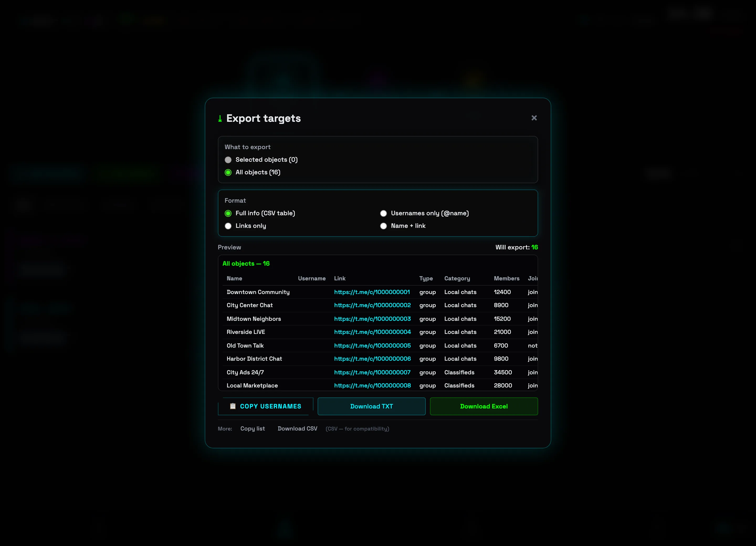Click the Category column header
This screenshot has width=756, height=546.
click(457, 278)
